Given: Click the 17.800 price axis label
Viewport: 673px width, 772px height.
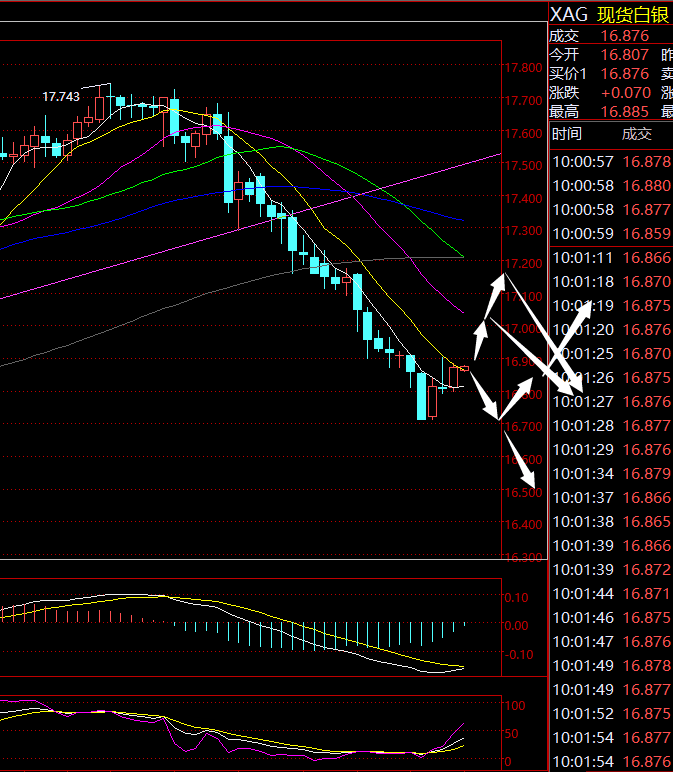Looking at the screenshot, I should point(523,68).
